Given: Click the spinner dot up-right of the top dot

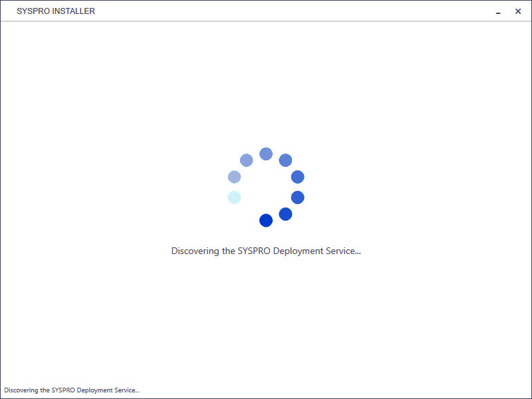Looking at the screenshot, I should click(286, 160).
